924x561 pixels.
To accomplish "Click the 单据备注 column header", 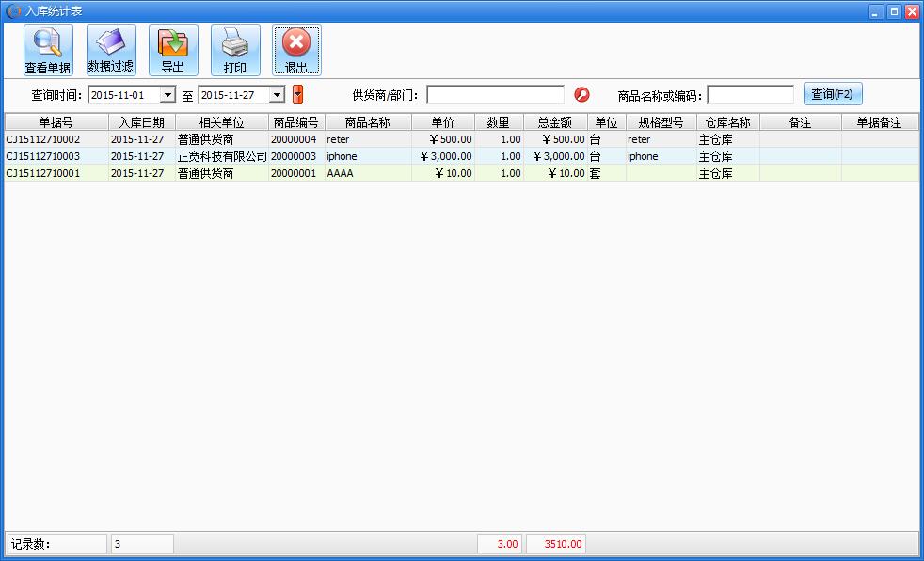I will 880,122.
